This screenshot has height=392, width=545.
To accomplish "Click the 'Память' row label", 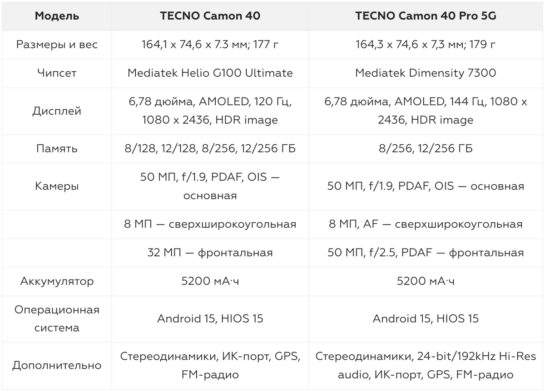I will (57, 149).
